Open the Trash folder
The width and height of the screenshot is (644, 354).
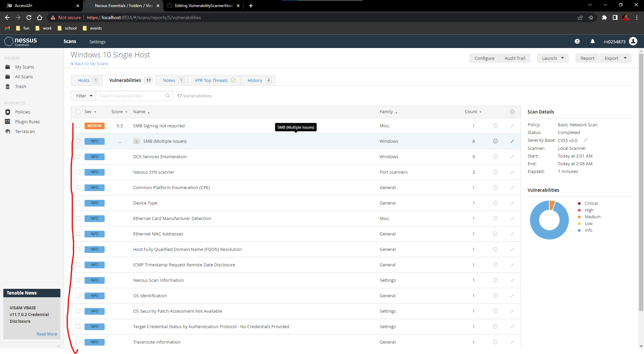20,86
